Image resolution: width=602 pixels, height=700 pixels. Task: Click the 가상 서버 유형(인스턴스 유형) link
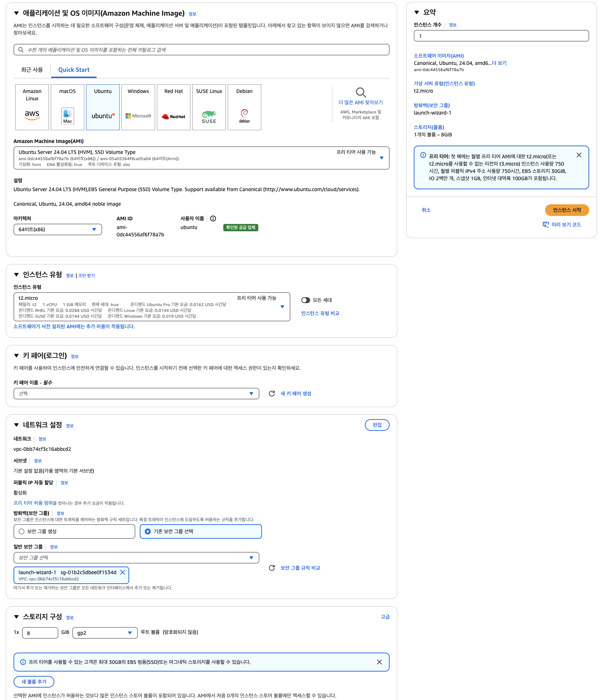pos(444,84)
